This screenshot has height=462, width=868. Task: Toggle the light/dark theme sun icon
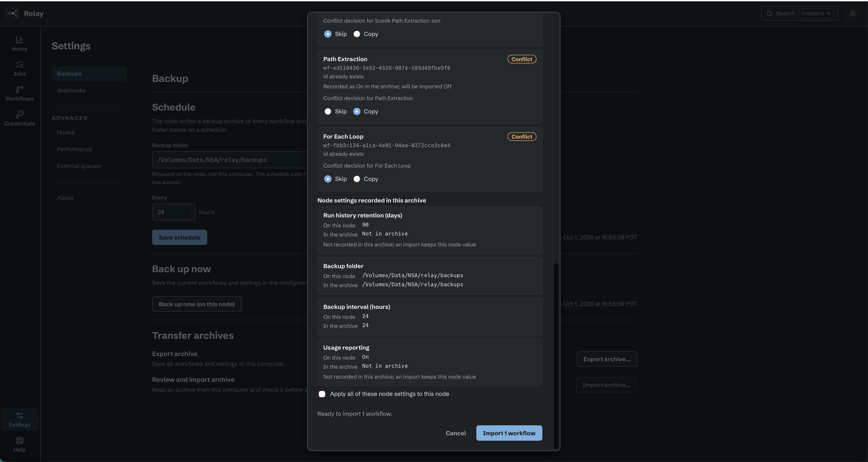point(853,14)
